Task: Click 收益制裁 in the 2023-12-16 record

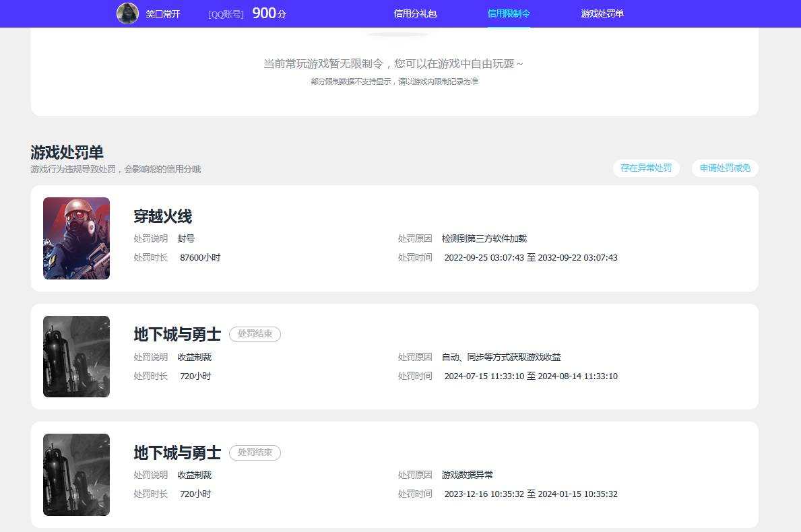Action: pos(195,475)
